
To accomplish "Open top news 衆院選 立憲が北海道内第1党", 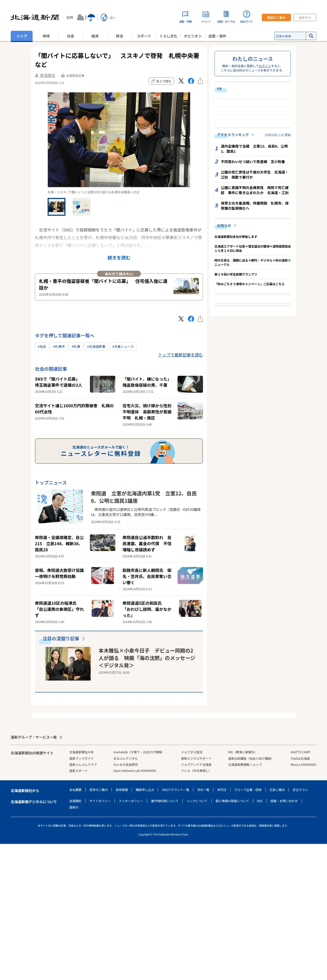I will [144, 497].
